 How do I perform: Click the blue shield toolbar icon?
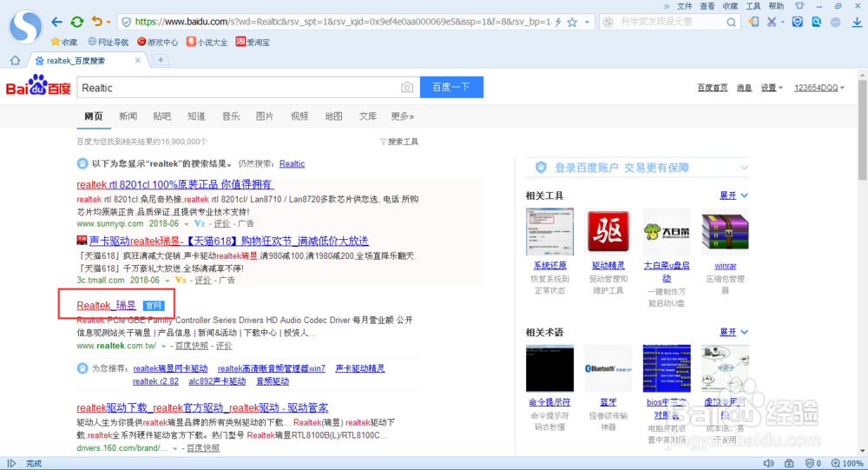[x=797, y=23]
